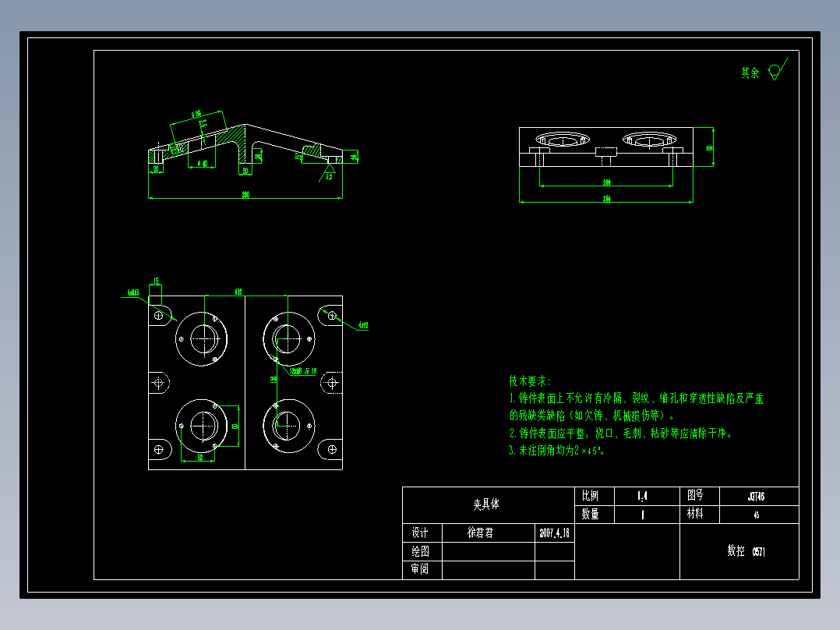This screenshot has width=840, height=630.
Task: Click note 1 beginning '1.铸件表面上不允许有冷隔'
Action: pyautogui.click(x=636, y=398)
